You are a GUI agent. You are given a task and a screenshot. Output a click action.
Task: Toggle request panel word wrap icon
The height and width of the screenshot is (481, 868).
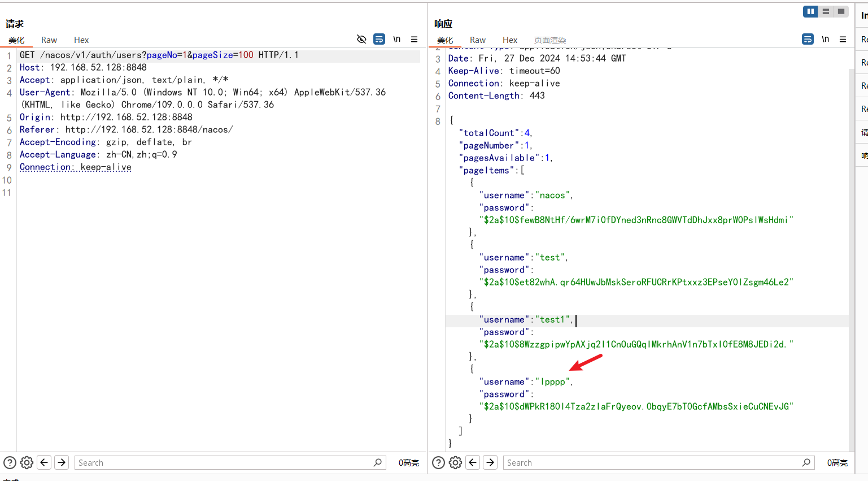pyautogui.click(x=380, y=39)
